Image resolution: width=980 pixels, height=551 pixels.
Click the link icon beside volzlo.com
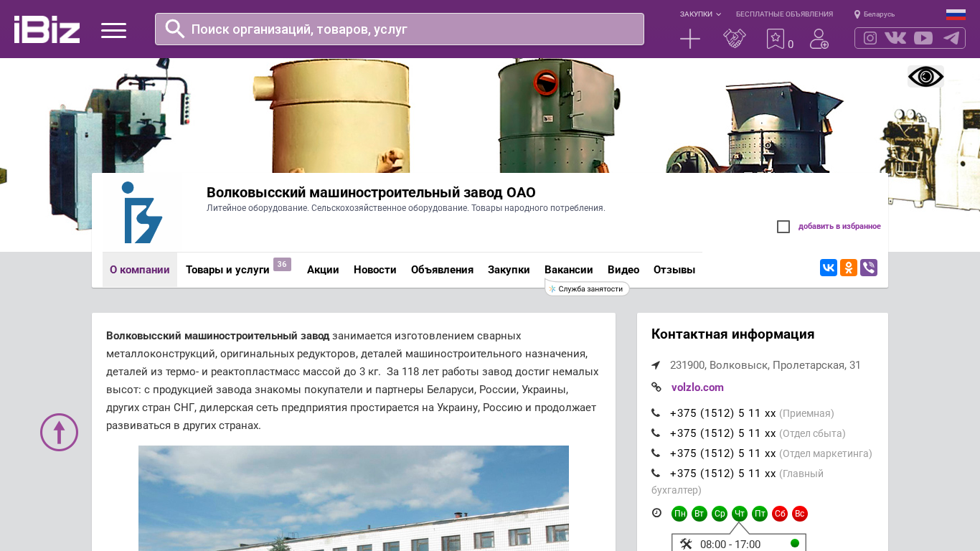coord(656,387)
